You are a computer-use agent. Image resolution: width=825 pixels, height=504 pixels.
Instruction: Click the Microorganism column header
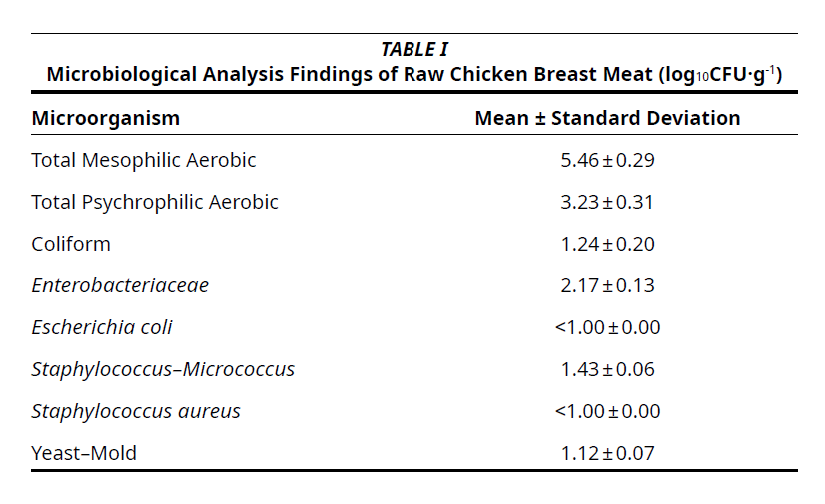click(106, 118)
